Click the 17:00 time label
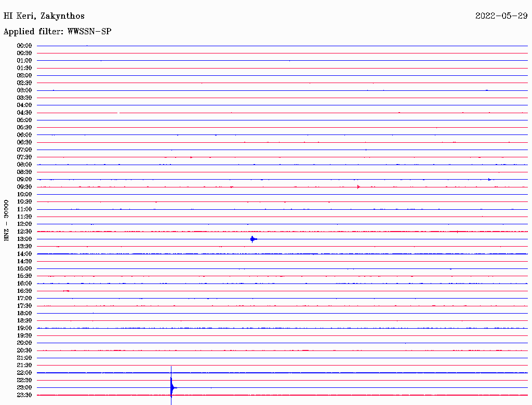Viewport: 532px width, 405px height. click(x=24, y=299)
